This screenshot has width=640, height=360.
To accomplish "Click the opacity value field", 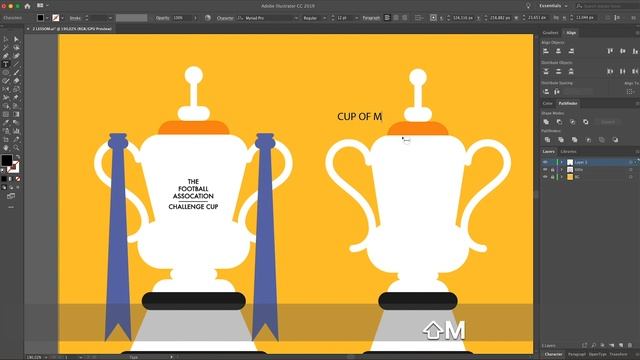I will coord(182,18).
